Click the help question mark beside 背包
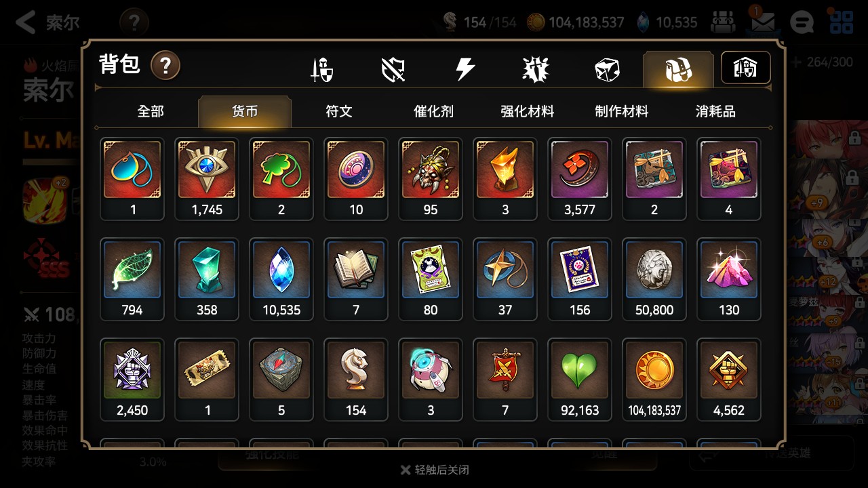Screen dimensions: 868x488 point(165,66)
